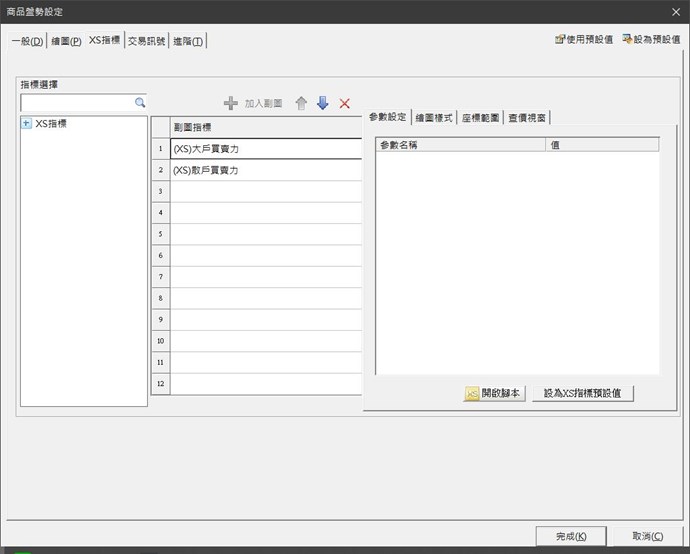The height and width of the screenshot is (554, 690).
Task: Confirm with 完成(K) button
Action: [570, 535]
